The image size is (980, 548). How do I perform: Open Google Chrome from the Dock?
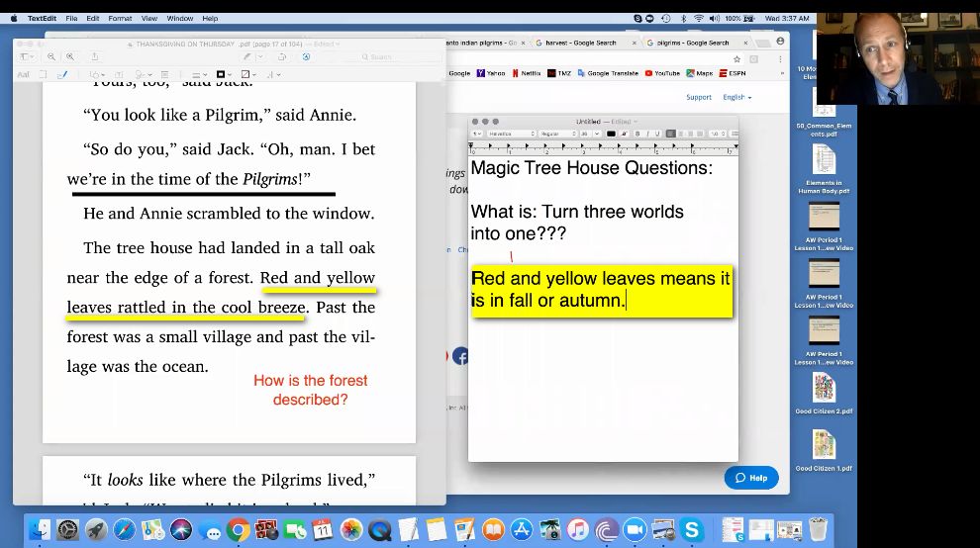238,530
